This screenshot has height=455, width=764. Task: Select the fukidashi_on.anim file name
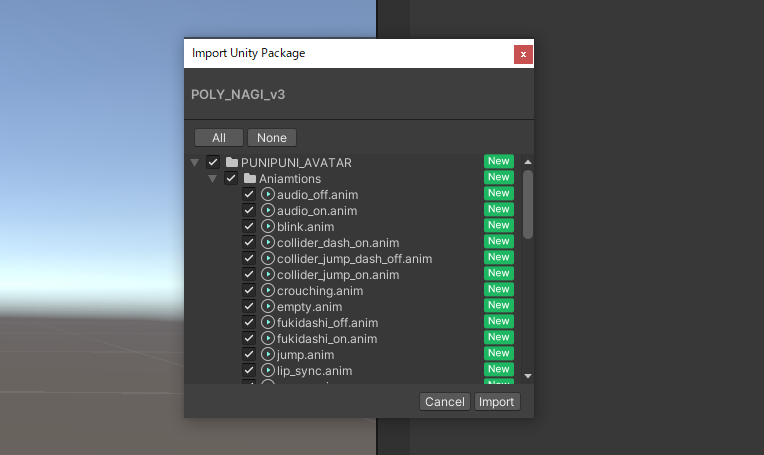pos(327,339)
